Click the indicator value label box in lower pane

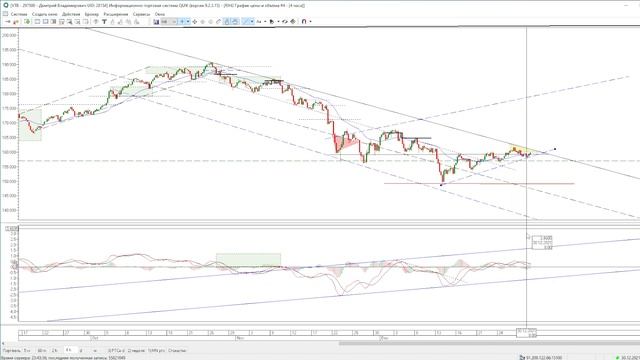point(542,242)
